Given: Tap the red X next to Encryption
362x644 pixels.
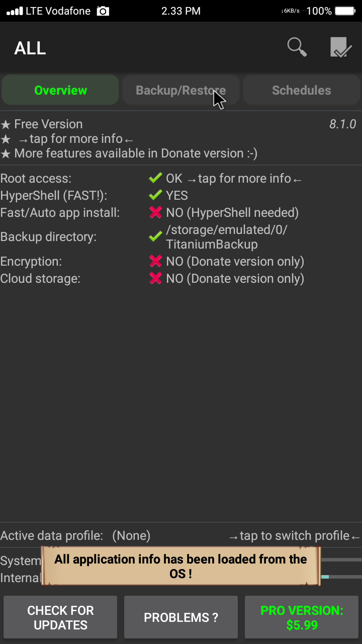Looking at the screenshot, I should click(x=155, y=261).
